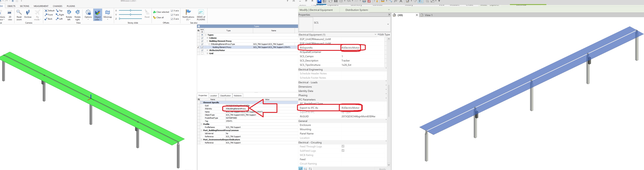This screenshot has width=644, height=170.
Task: Click the Clear all offsets broom icon
Action: 155,18
